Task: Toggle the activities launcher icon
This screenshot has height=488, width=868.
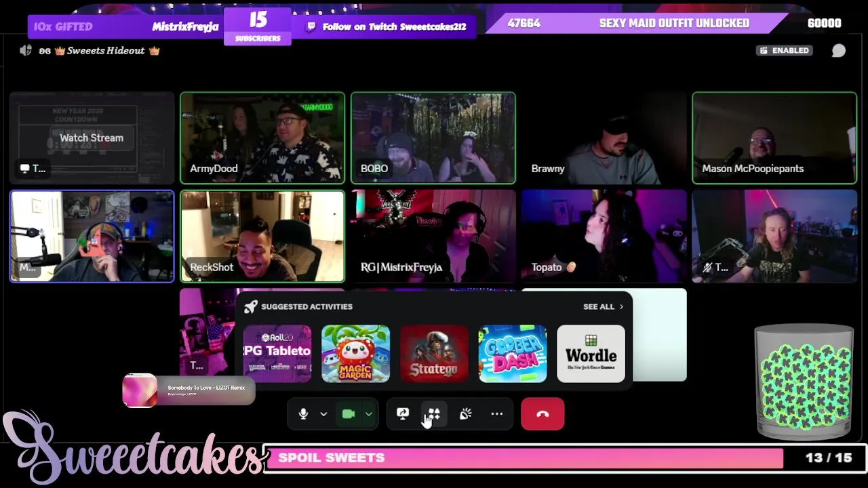Action: 434,414
